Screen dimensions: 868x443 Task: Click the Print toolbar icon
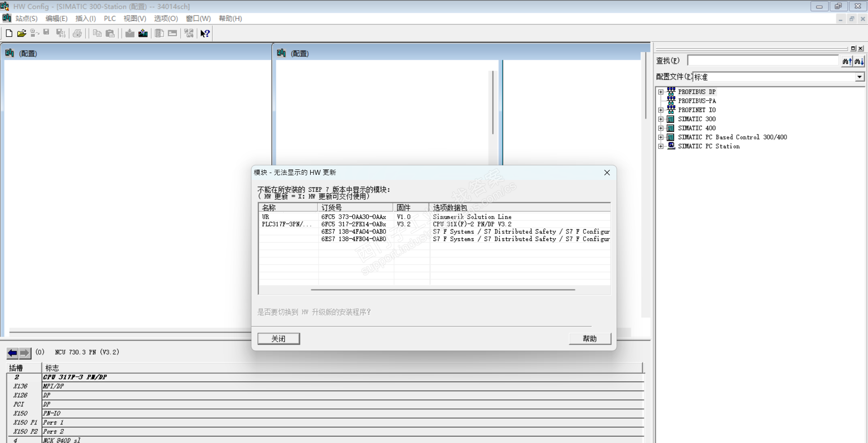coord(77,33)
